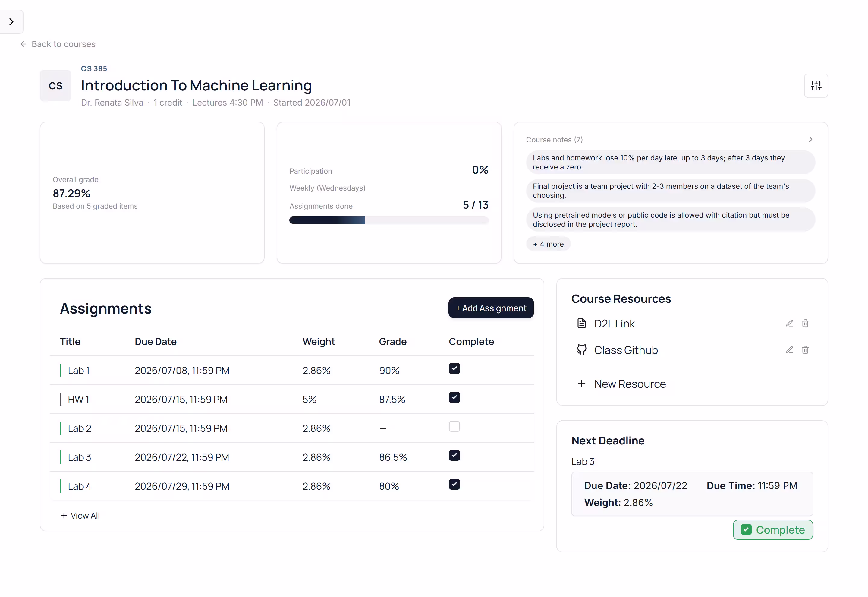Sort by the Complete column header
Viewport: 868px width, 597px height.
471,342
